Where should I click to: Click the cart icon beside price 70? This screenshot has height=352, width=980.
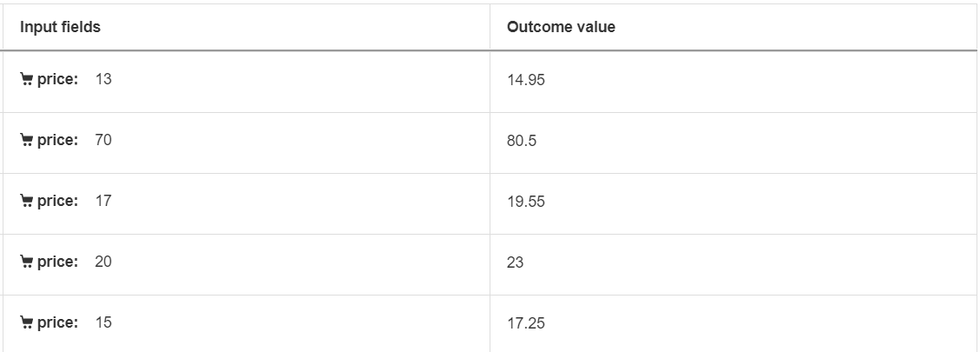[x=27, y=141]
